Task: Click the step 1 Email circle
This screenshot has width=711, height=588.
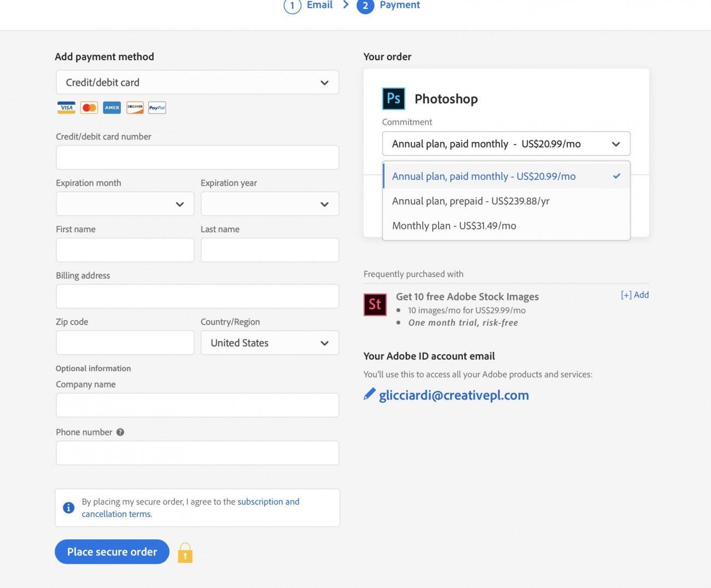Action: click(x=293, y=5)
